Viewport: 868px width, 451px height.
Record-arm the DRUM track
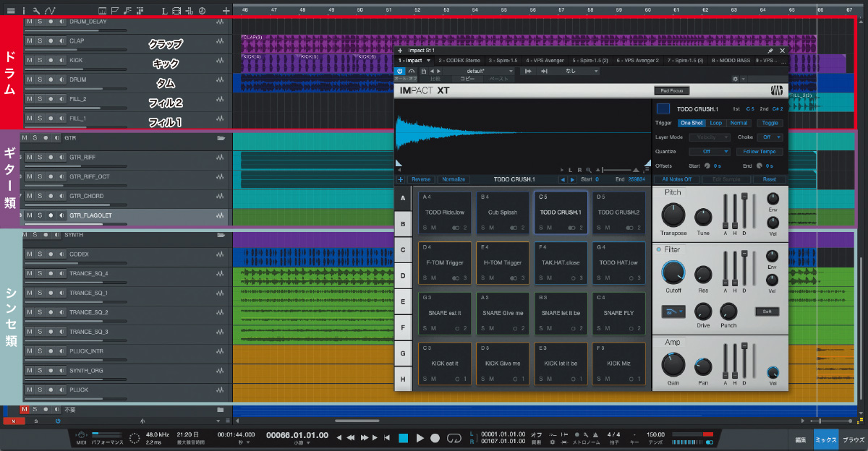click(50, 80)
